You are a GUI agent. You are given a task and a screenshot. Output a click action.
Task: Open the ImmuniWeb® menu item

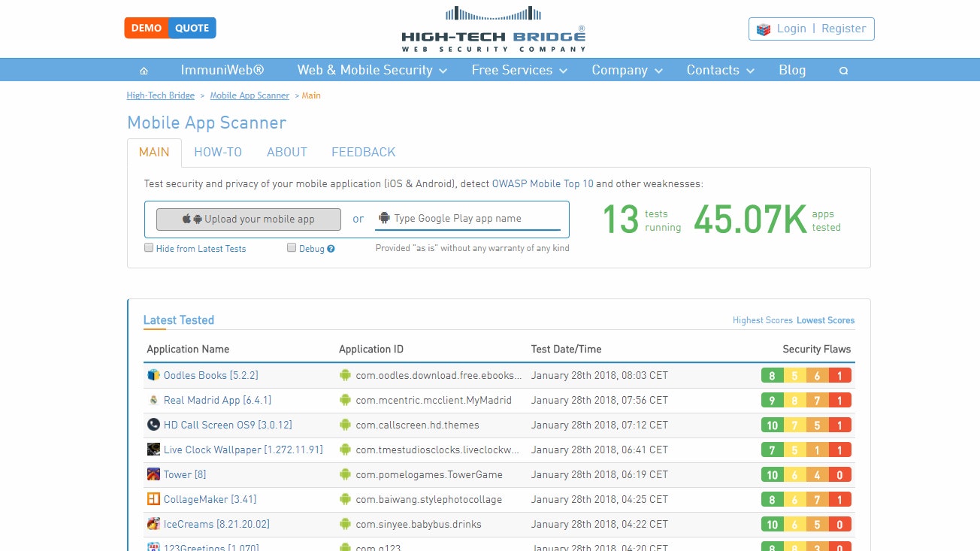pos(222,70)
